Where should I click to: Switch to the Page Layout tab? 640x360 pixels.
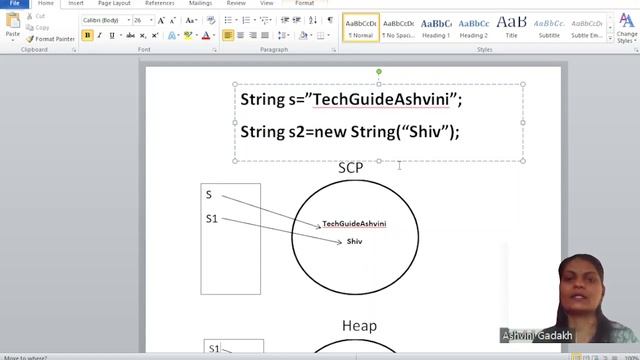(x=114, y=3)
